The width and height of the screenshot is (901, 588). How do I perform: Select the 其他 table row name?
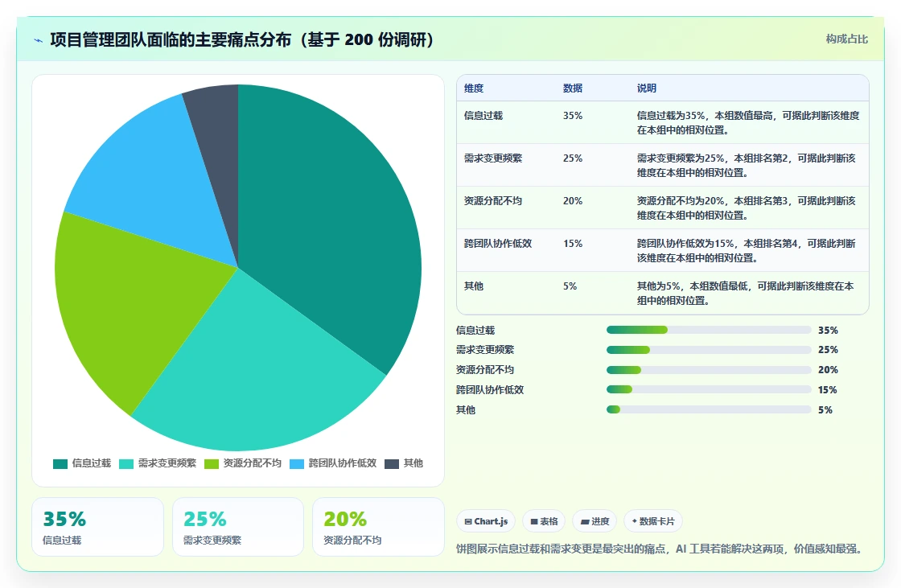coord(474,286)
